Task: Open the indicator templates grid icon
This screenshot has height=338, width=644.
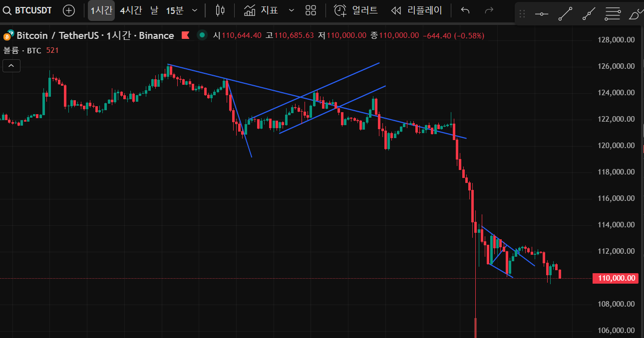Action: tap(311, 10)
